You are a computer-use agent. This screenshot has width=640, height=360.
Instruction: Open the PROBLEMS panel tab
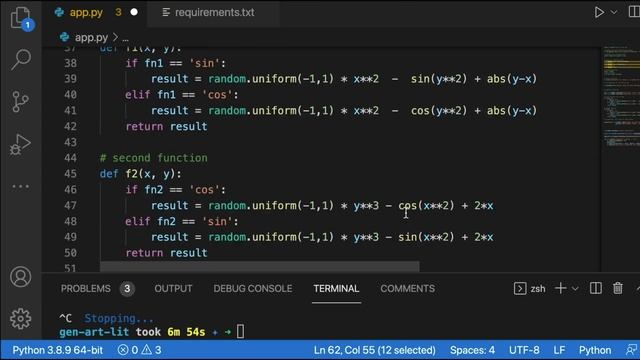coord(86,289)
